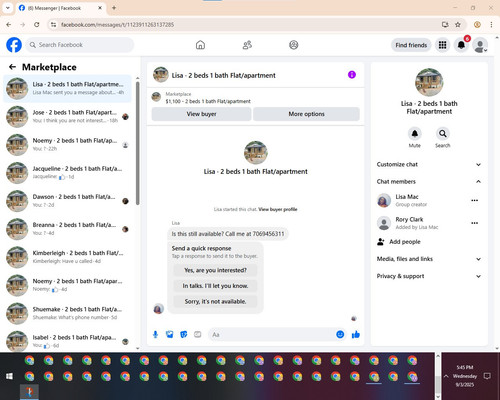Click the Marketplace listing thumbnail above View buyer
The image size is (500, 400).
(x=156, y=97)
